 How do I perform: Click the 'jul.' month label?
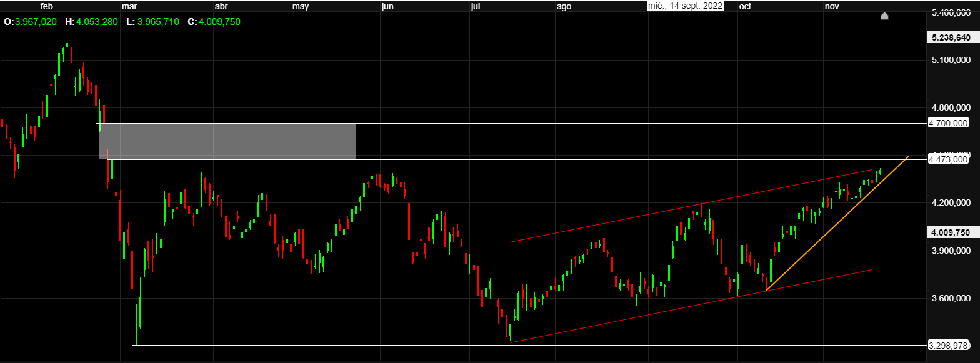(x=476, y=6)
